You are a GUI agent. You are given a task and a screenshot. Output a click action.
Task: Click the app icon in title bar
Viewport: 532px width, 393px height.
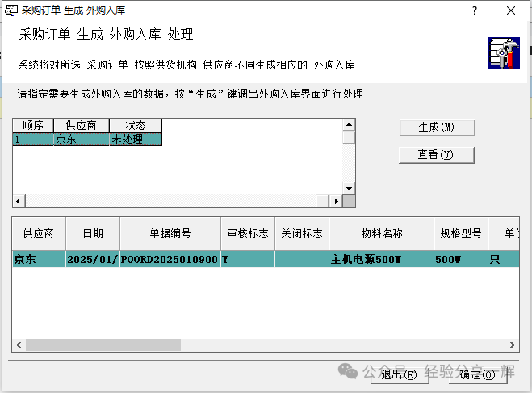pos(10,10)
